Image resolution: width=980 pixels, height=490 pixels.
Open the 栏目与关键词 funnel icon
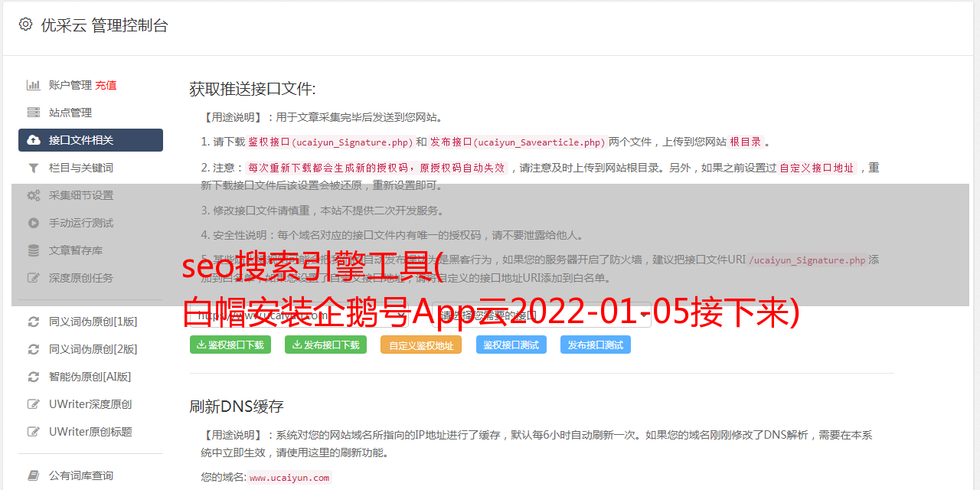[x=34, y=168]
